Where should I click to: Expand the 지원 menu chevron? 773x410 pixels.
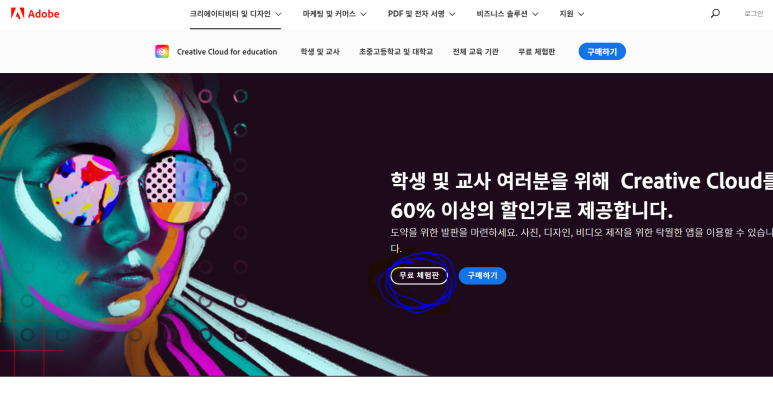coord(581,14)
